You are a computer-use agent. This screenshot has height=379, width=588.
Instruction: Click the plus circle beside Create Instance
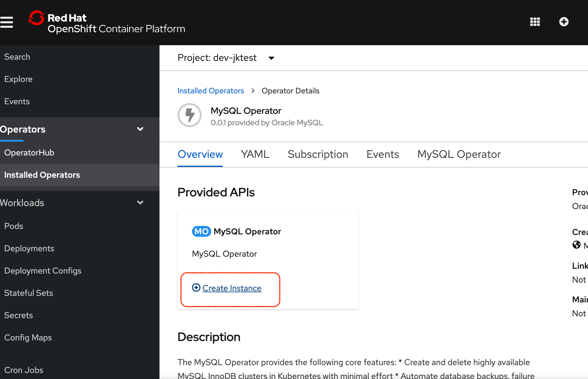(196, 288)
